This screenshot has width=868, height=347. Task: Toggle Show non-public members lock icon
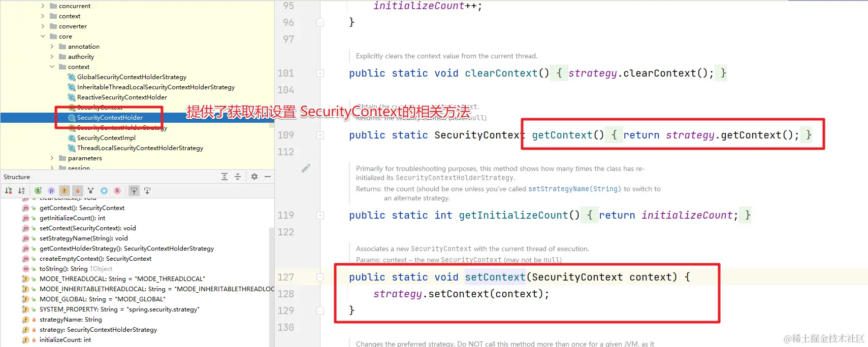(x=78, y=191)
